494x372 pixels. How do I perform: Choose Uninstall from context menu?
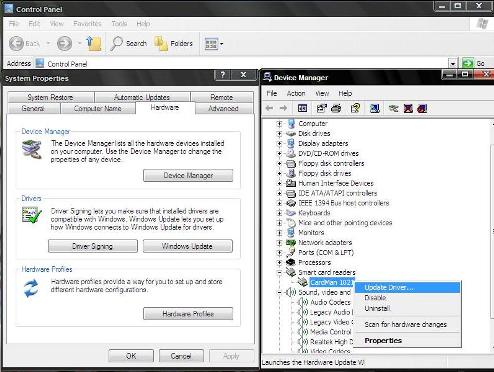click(407, 308)
